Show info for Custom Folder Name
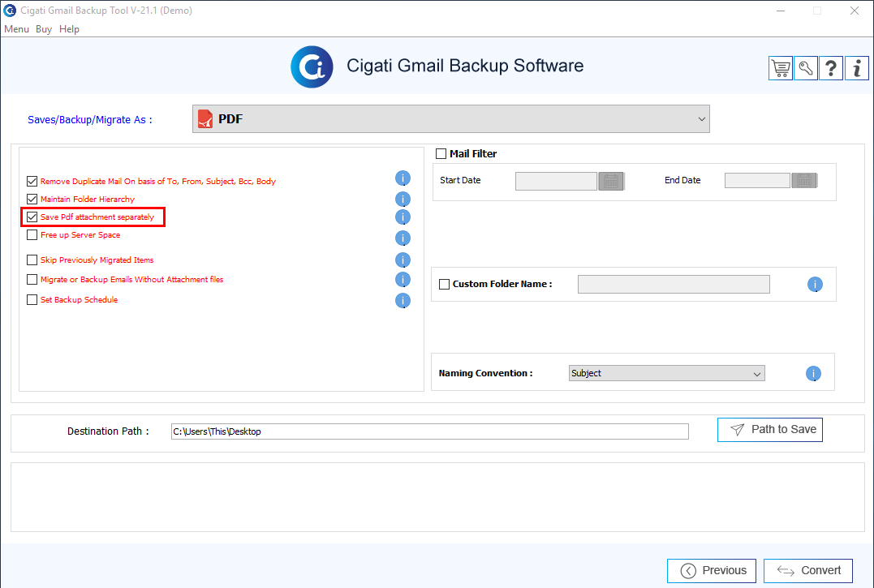This screenshot has width=874, height=588. [x=815, y=285]
